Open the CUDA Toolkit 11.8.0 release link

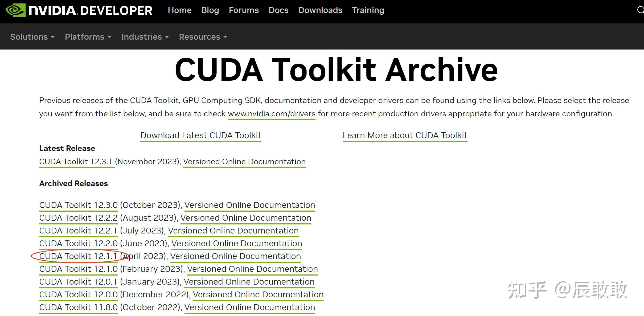point(78,307)
